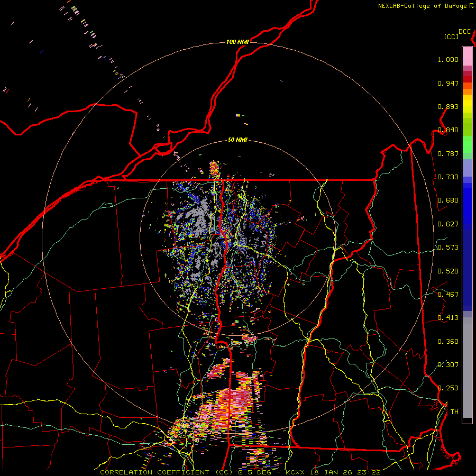Click the 18 JAN 26 23:22 timestamp
This screenshot has width=476, height=476.
point(345,472)
